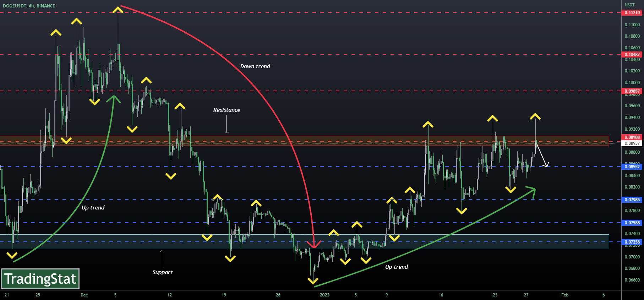
Task: Click the 0.07000 value on price axis
Action: 632,257
